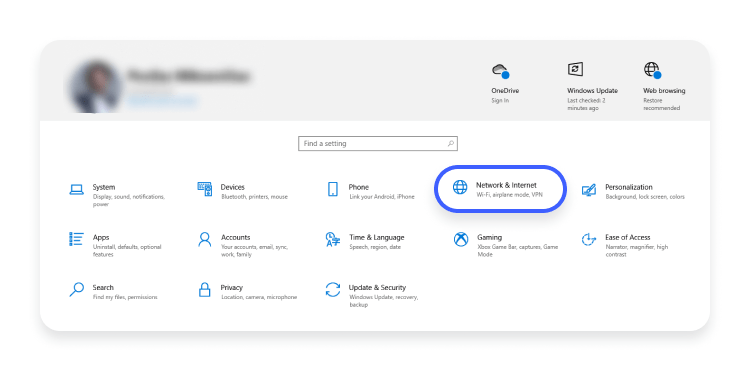Open the Gaming Xbox icon

click(461, 239)
